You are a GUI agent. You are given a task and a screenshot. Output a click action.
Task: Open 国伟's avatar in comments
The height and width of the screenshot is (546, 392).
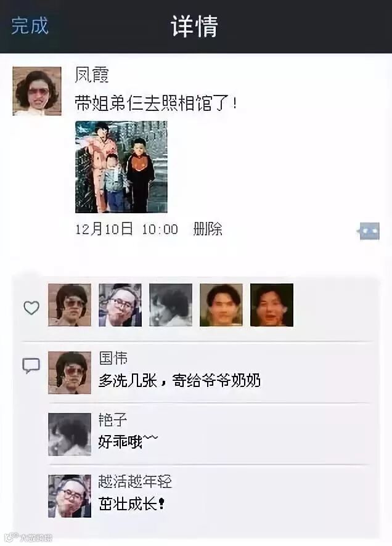pyautogui.click(x=70, y=373)
